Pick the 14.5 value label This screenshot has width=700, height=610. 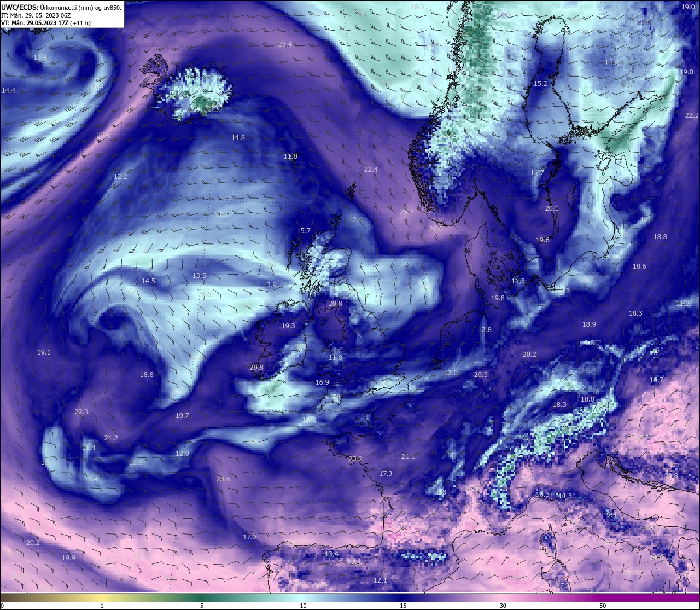(x=148, y=281)
